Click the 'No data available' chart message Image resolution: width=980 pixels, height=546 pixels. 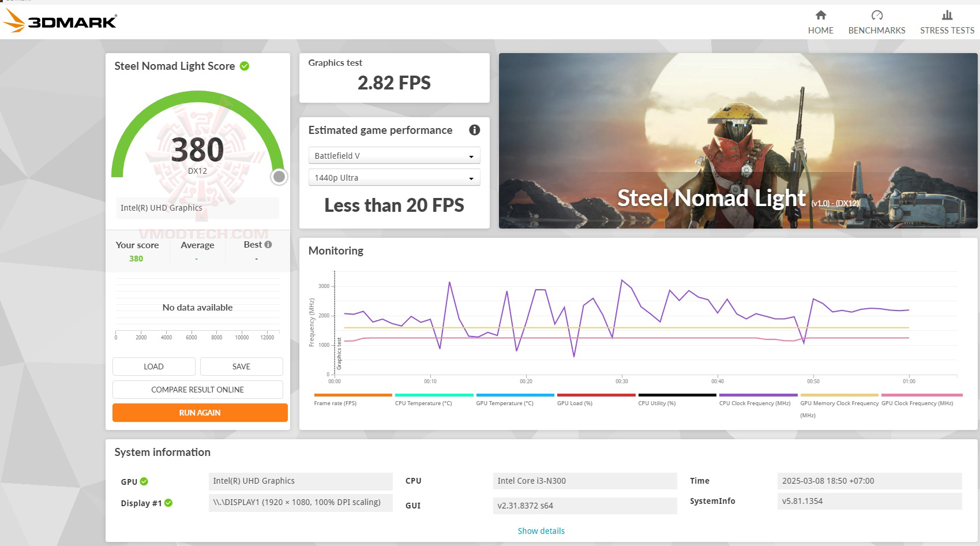click(x=197, y=308)
